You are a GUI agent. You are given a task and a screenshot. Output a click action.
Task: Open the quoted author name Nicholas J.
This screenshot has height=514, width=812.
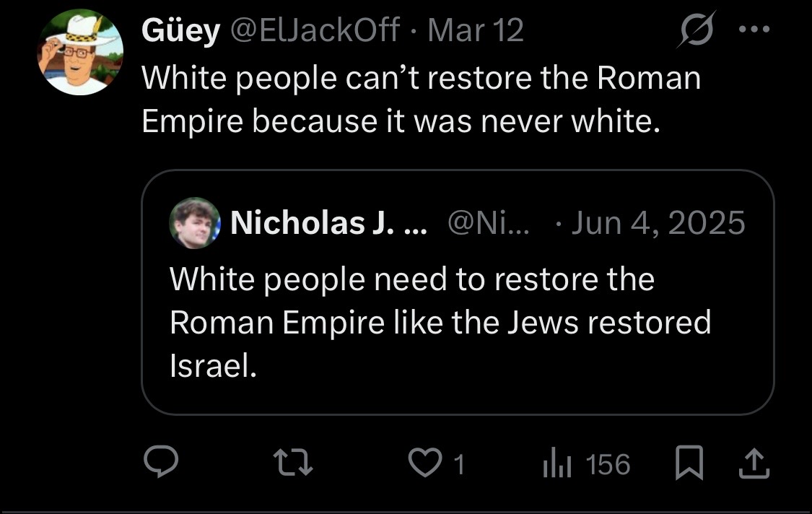(x=328, y=223)
